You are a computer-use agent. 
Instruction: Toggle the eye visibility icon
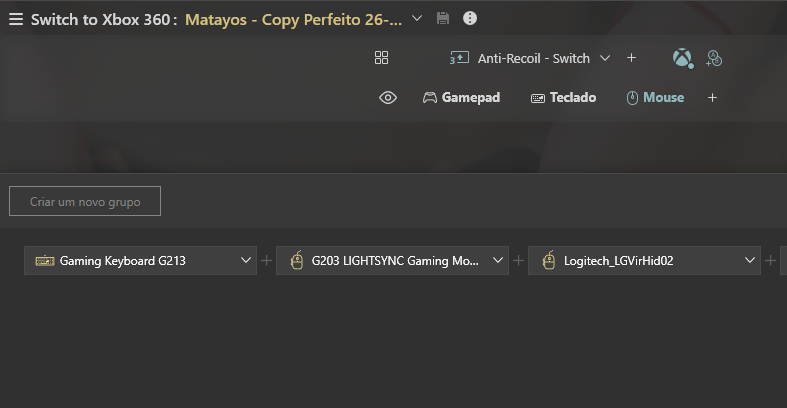click(x=388, y=97)
